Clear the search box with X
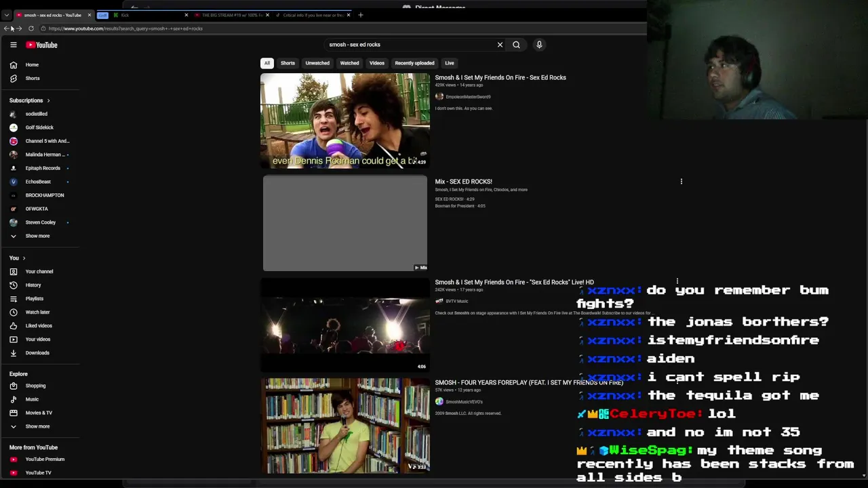This screenshot has width=868, height=488. [x=500, y=45]
